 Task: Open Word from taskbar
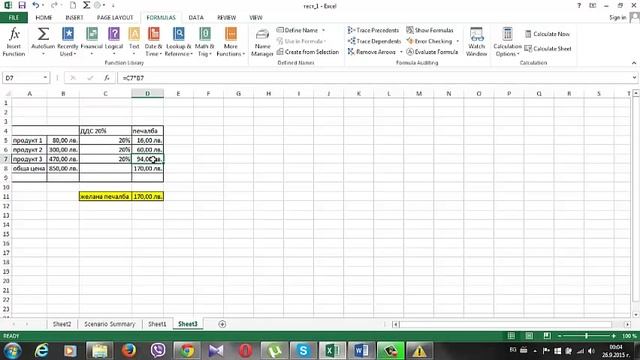(361, 350)
